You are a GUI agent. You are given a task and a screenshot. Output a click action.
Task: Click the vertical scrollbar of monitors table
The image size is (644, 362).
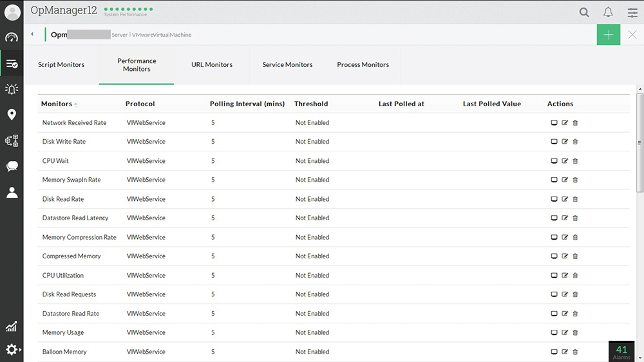click(x=639, y=143)
